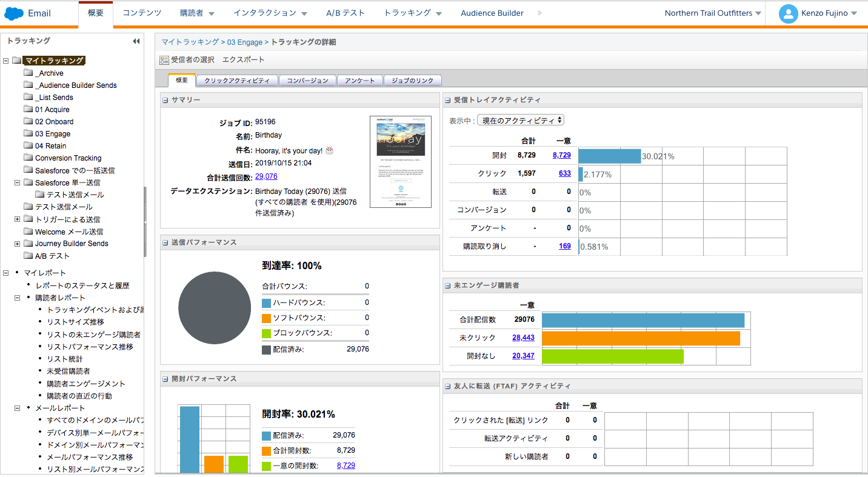Select the 概要 detail tab
This screenshot has width=868, height=477.
click(182, 80)
